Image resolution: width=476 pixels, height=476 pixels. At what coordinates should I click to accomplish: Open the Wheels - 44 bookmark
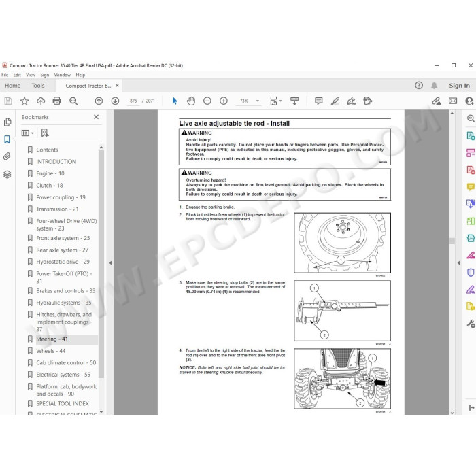[51, 351]
